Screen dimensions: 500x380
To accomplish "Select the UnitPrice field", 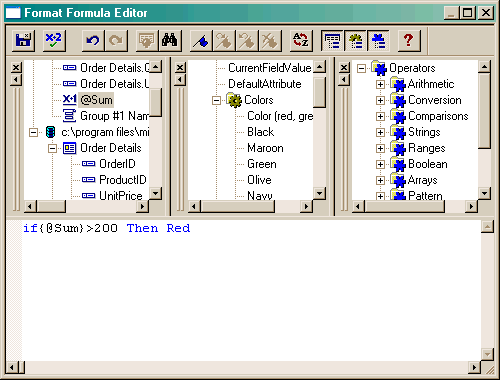I will [x=121, y=196].
